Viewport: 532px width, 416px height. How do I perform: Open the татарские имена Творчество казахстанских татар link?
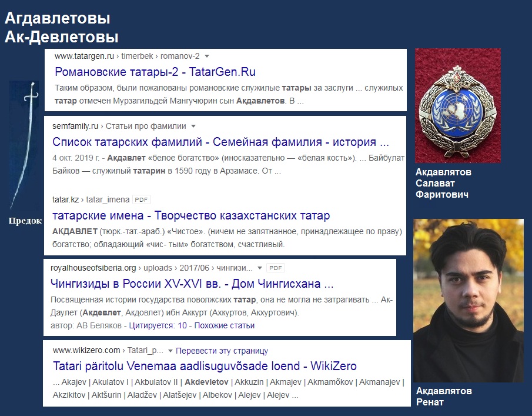191,215
